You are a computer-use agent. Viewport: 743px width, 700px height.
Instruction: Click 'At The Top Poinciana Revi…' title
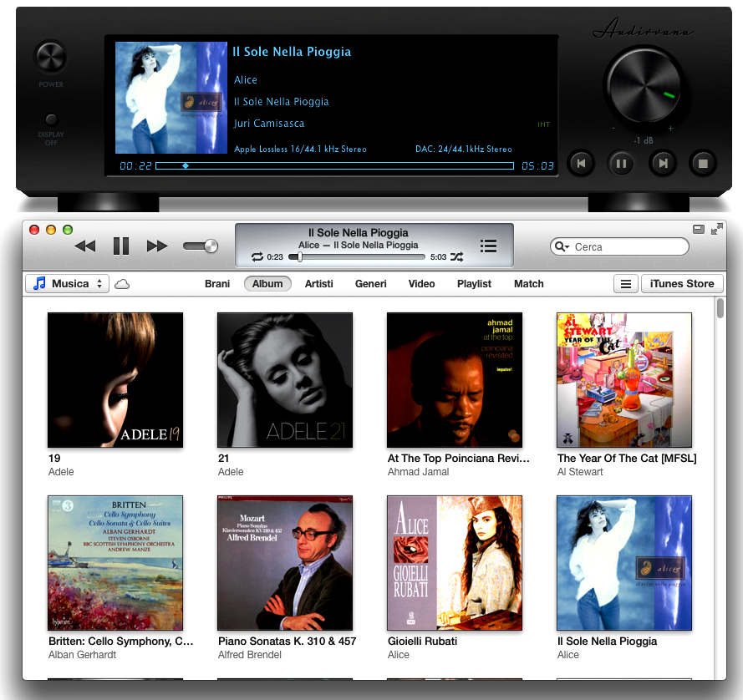click(458, 459)
